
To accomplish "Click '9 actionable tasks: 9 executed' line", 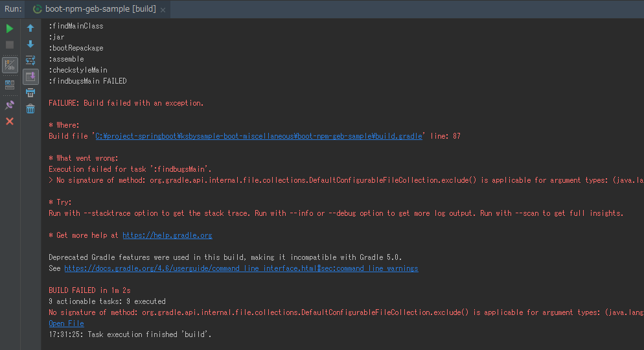I will pos(107,301).
